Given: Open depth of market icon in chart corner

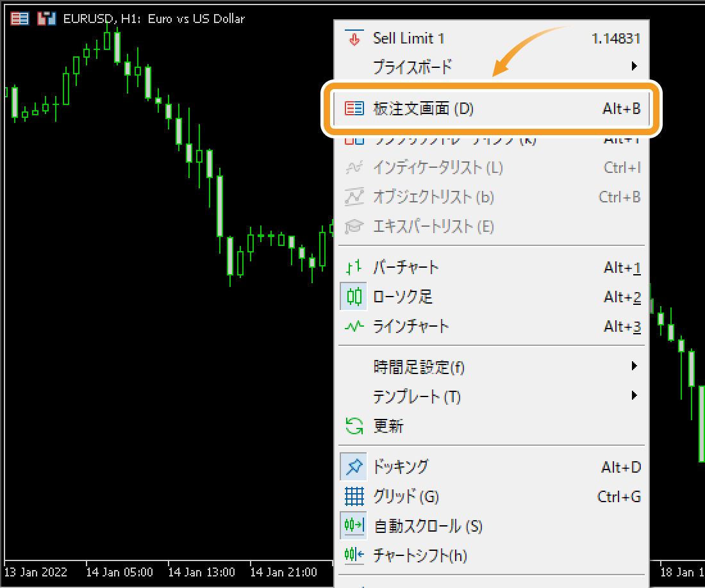Looking at the screenshot, I should [x=19, y=19].
